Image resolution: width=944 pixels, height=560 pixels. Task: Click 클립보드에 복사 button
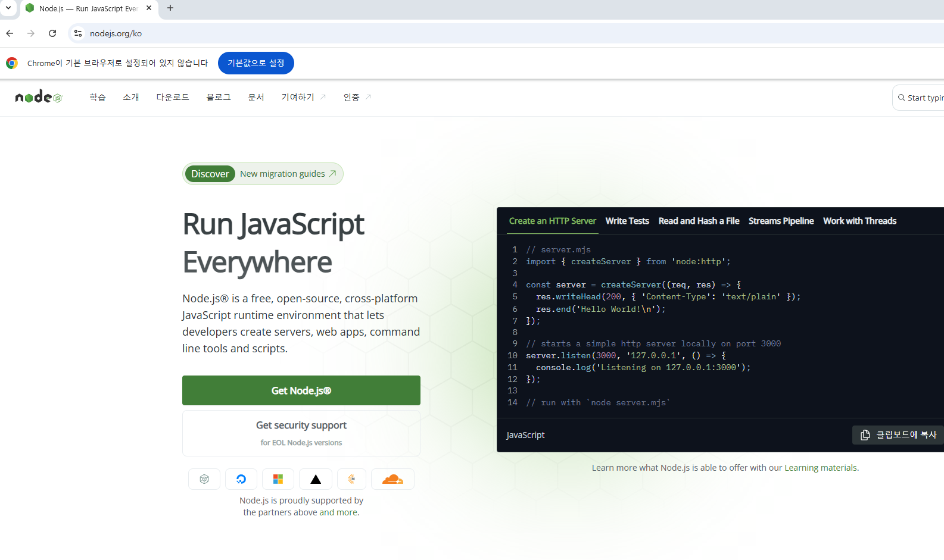coord(898,435)
